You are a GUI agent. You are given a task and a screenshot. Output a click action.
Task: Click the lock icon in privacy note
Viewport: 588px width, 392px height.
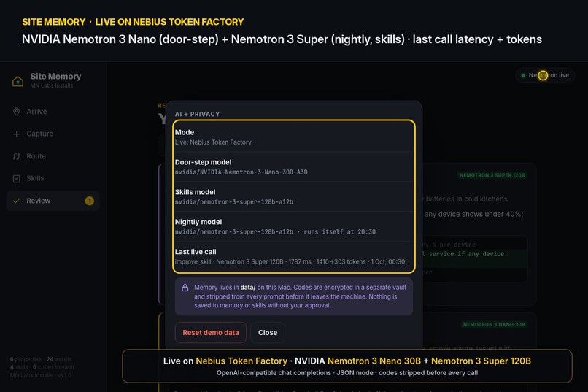[185, 288]
